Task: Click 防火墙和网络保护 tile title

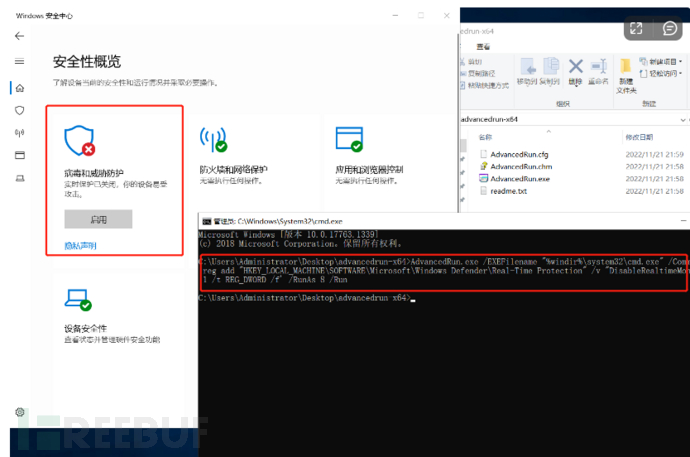Action: [233, 169]
